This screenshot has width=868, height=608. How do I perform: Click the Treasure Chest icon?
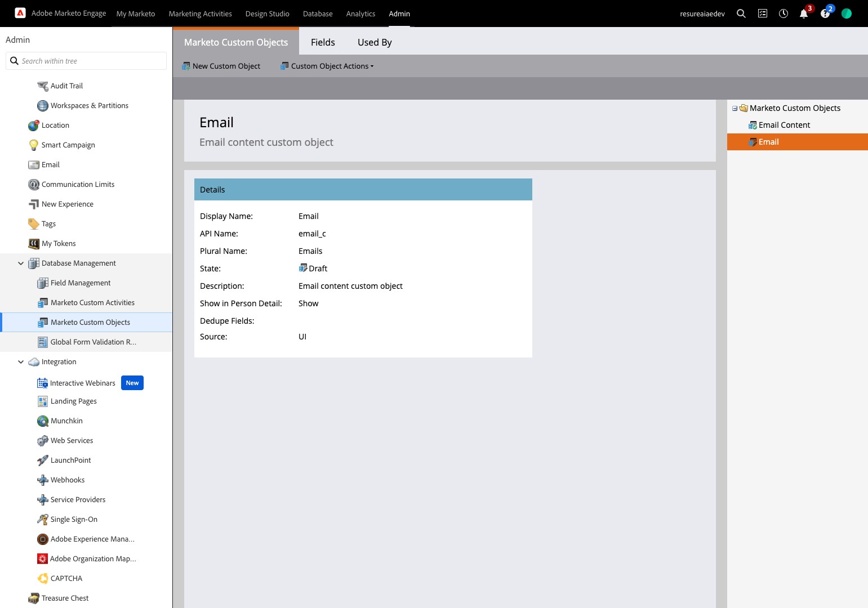(34, 598)
